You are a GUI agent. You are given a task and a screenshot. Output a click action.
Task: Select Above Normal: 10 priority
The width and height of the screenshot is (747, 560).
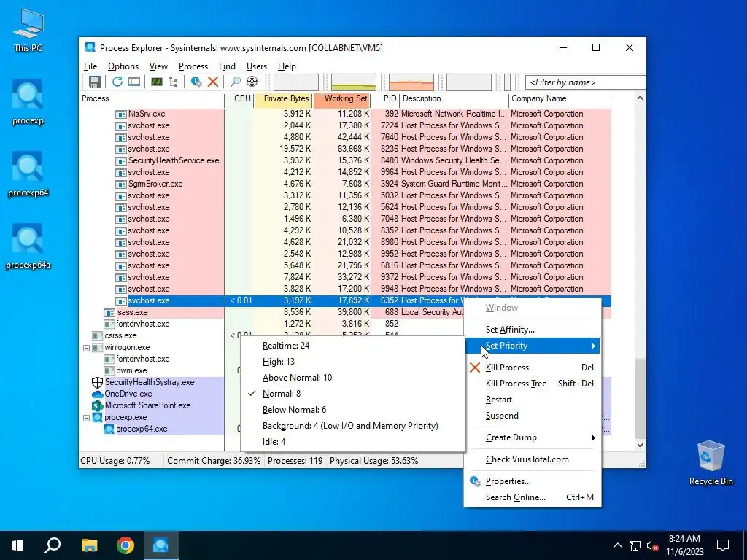[352, 378]
